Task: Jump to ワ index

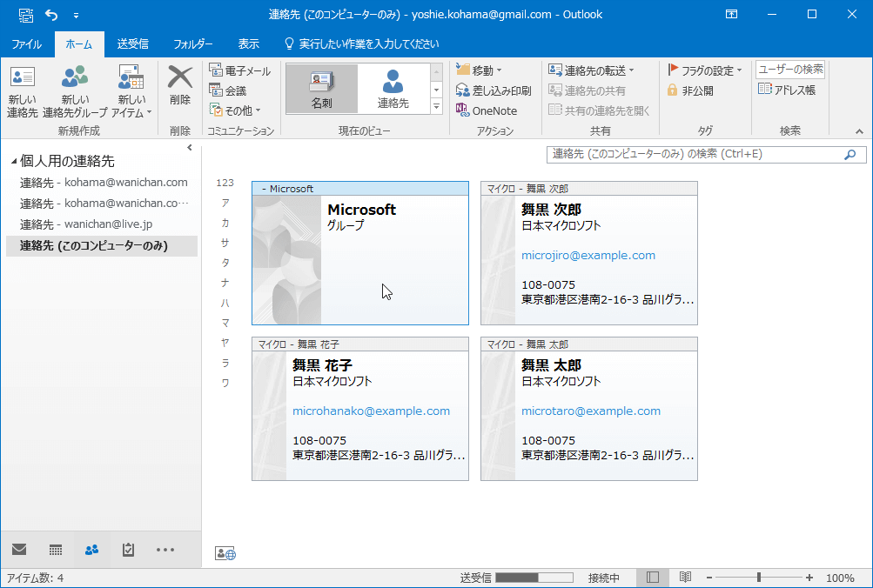Action: (x=225, y=383)
